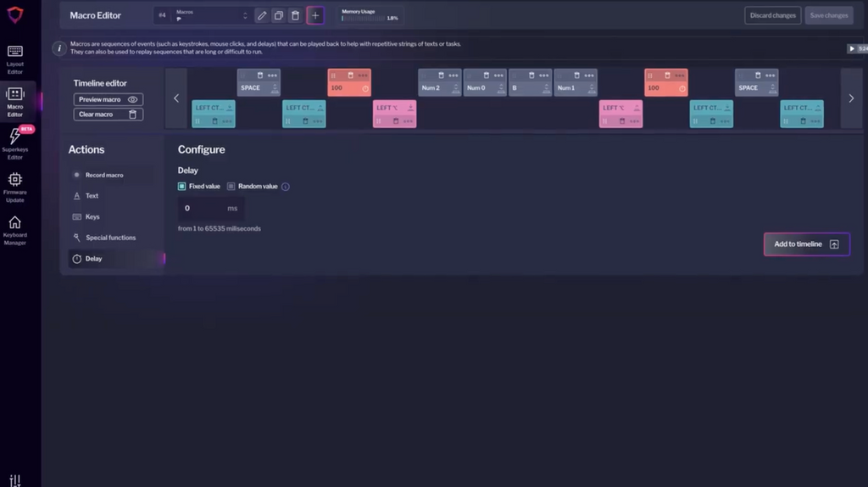Open the Superkeys Editor in the sidebar

[15, 143]
